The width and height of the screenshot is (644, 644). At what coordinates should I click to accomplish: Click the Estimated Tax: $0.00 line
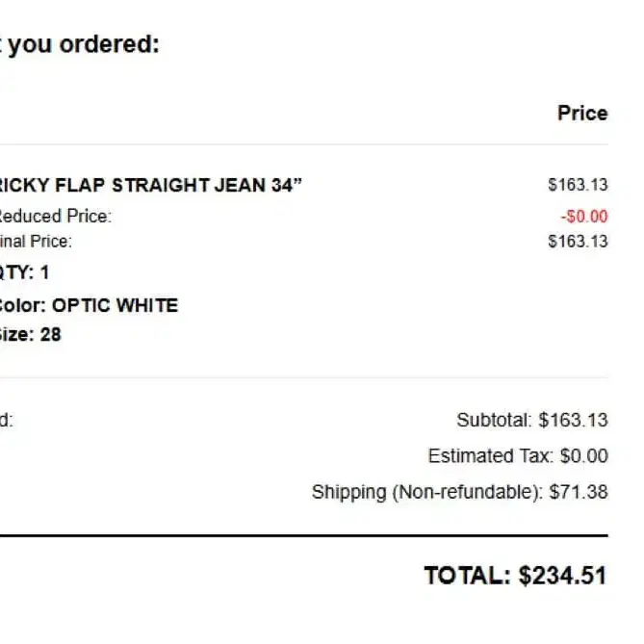(x=518, y=455)
